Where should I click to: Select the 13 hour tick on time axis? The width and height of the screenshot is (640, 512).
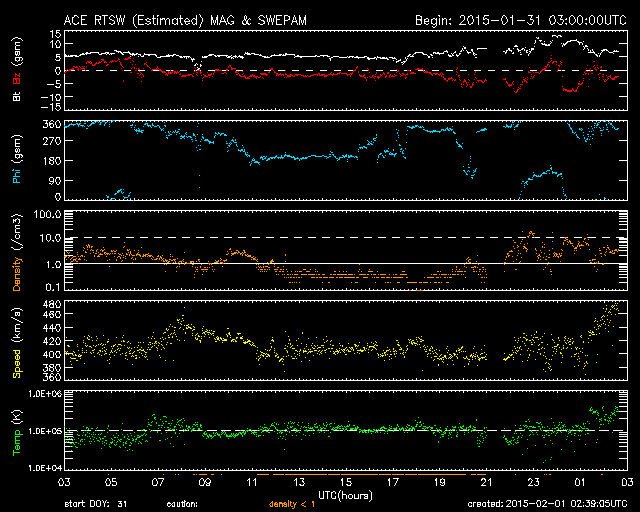pyautogui.click(x=299, y=482)
